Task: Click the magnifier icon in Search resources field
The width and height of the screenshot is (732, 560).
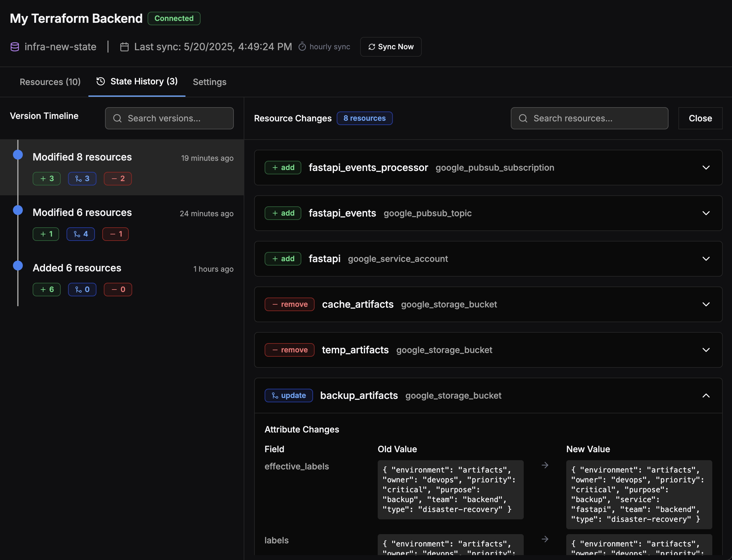Action: click(523, 118)
